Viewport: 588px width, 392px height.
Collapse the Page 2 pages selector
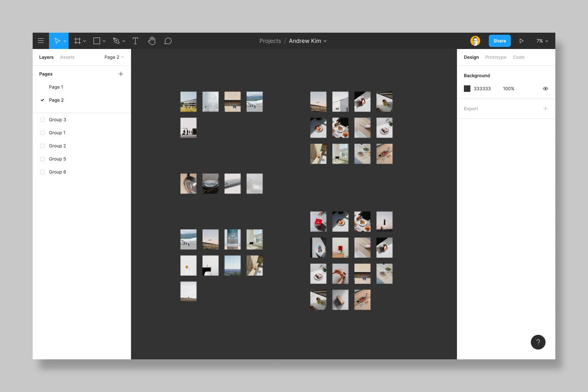114,57
